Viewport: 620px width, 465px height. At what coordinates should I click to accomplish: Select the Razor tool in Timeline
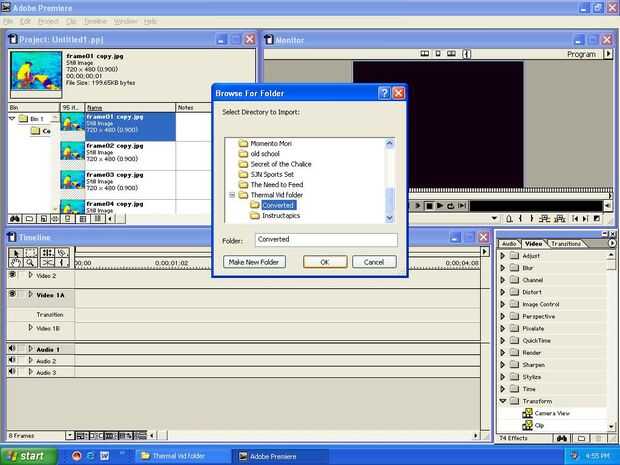62,253
